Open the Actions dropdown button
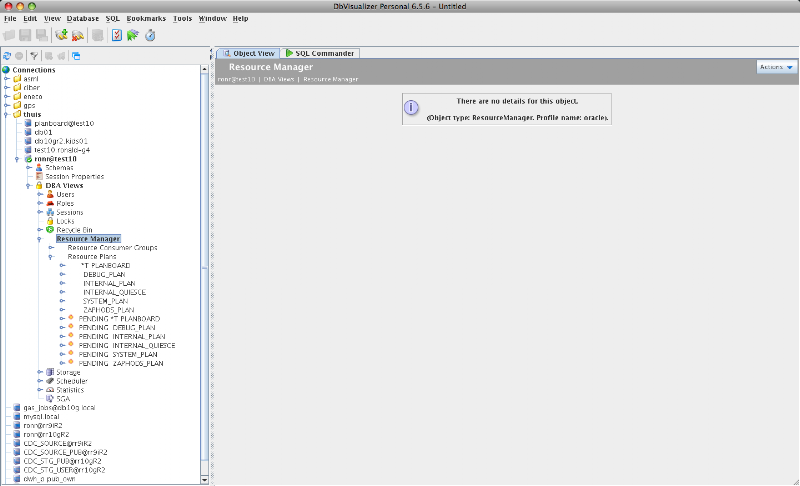The width and height of the screenshot is (800, 486). (x=777, y=67)
